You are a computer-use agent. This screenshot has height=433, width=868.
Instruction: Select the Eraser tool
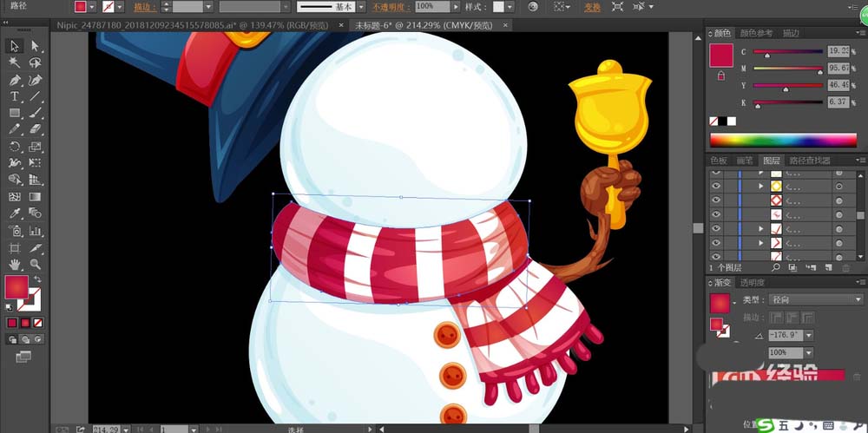point(35,129)
